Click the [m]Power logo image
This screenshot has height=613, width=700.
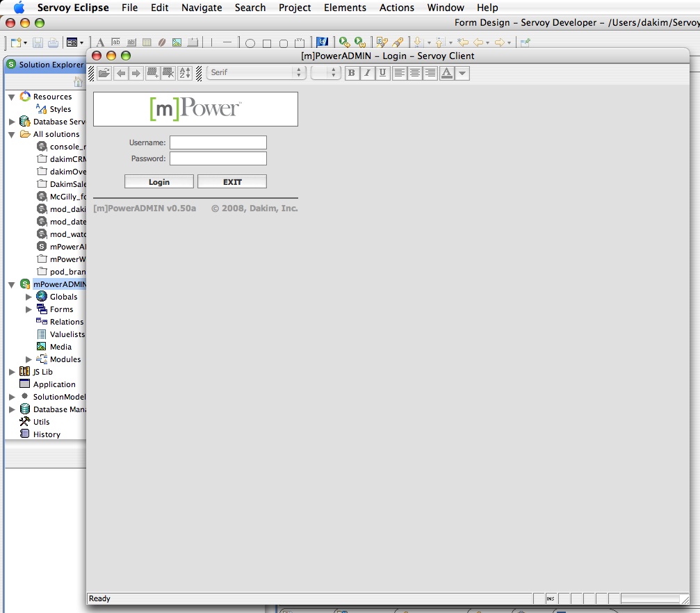[195, 109]
